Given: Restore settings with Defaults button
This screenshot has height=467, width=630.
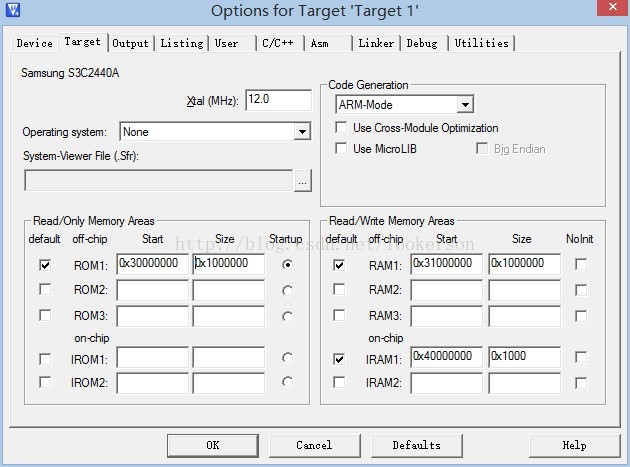Looking at the screenshot, I should 417,445.
